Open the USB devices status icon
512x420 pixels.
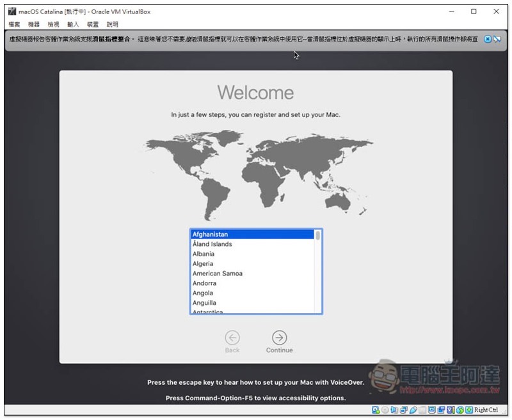[x=413, y=410]
